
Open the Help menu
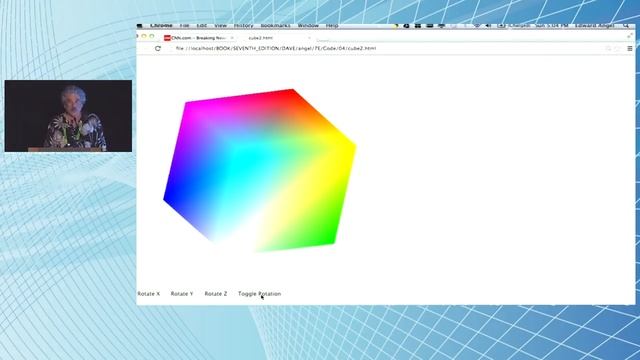[x=332, y=25]
